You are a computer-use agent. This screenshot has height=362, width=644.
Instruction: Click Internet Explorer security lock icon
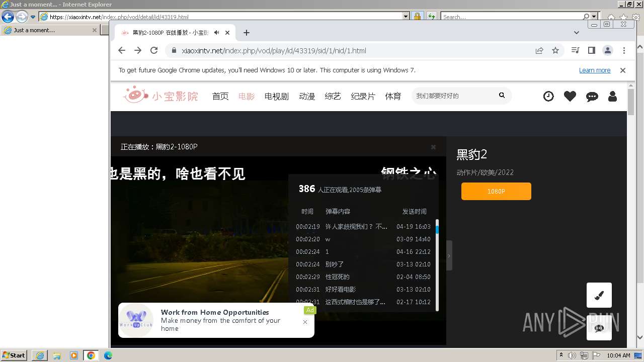[x=417, y=17]
